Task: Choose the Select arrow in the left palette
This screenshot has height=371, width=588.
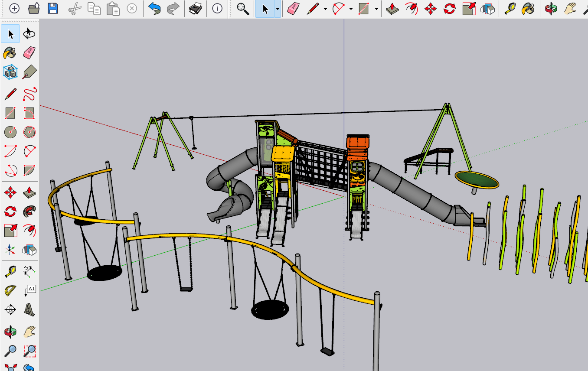Action: tap(10, 34)
